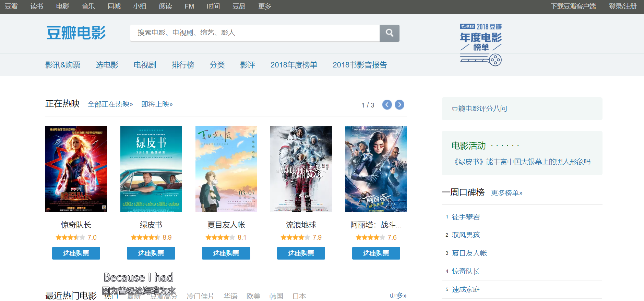
Task: Click the 夏目友人帐 title under poster
Action: pos(226,225)
